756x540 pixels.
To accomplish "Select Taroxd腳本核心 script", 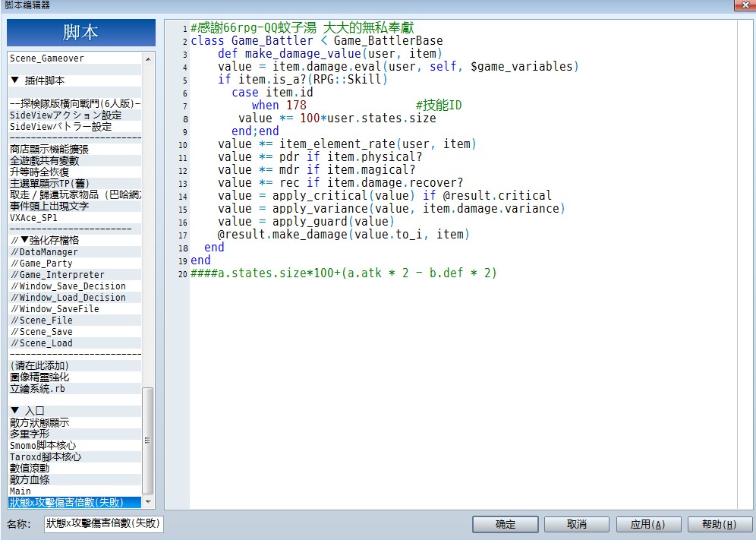I will point(74,457).
